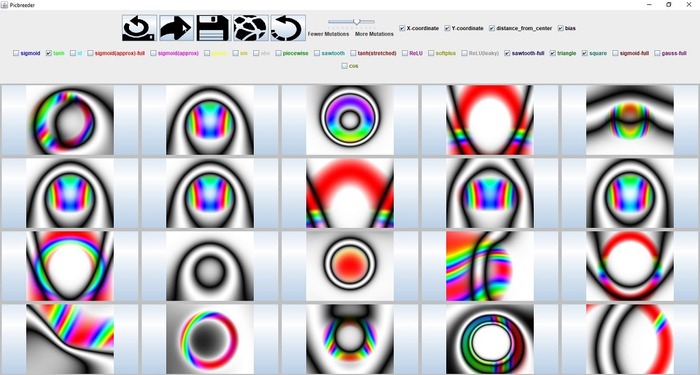Image resolution: width=700 pixels, height=375 pixels.
Task: Enable the cos activation checkbox
Action: pos(344,66)
